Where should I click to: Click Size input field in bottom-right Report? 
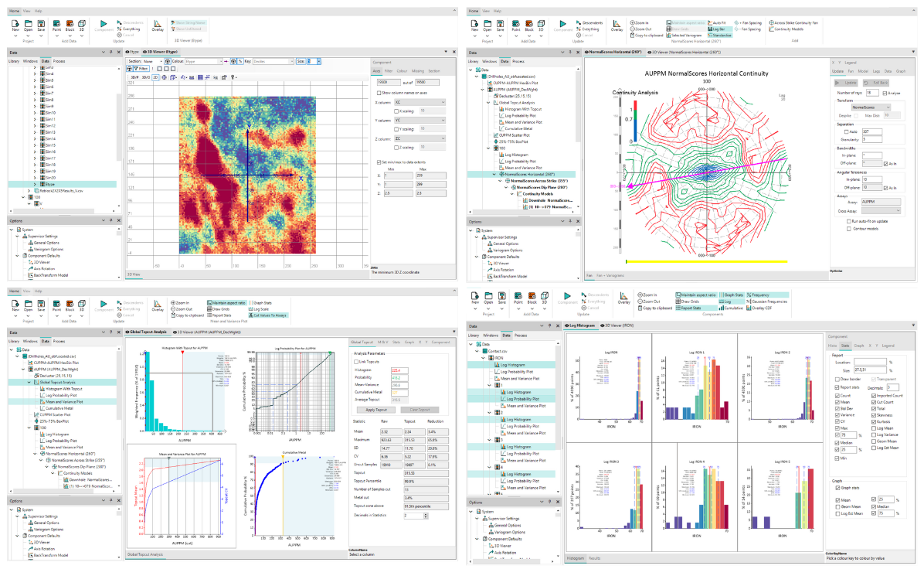[x=870, y=370]
